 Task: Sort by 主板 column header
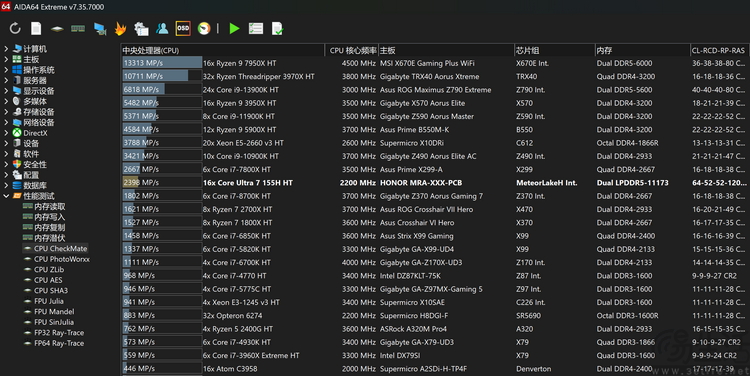pos(446,50)
